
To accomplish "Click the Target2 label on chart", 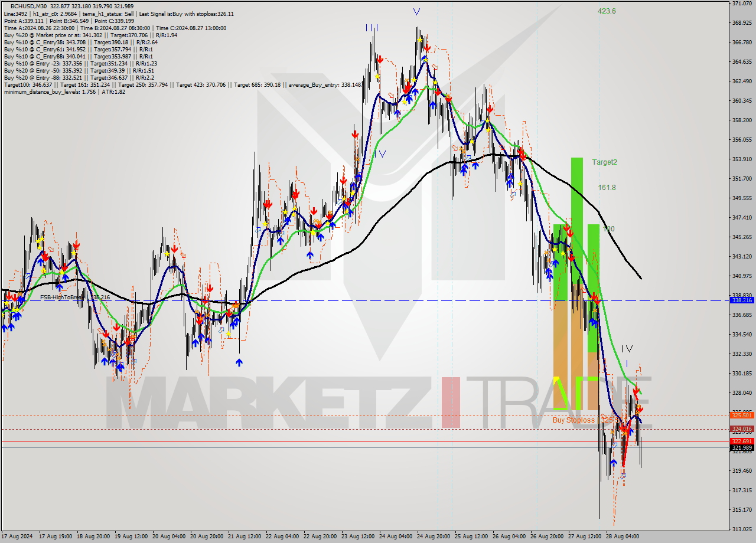I will click(x=604, y=162).
